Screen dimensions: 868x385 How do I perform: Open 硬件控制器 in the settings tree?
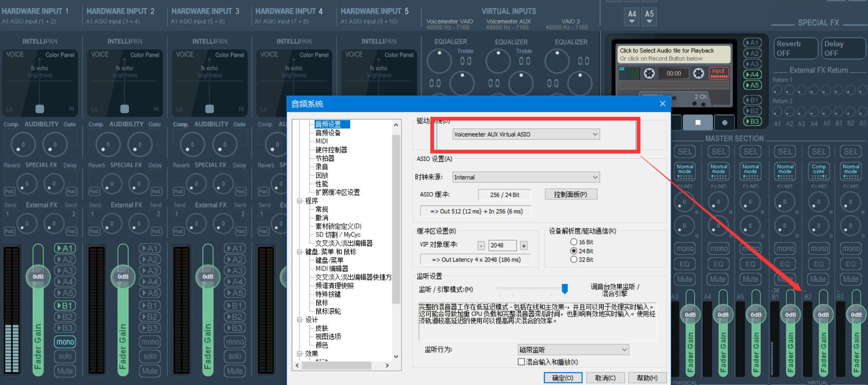pos(331,150)
